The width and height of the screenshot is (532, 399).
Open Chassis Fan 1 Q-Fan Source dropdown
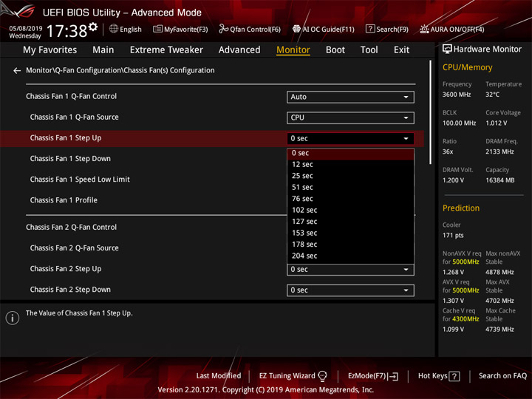click(x=350, y=117)
